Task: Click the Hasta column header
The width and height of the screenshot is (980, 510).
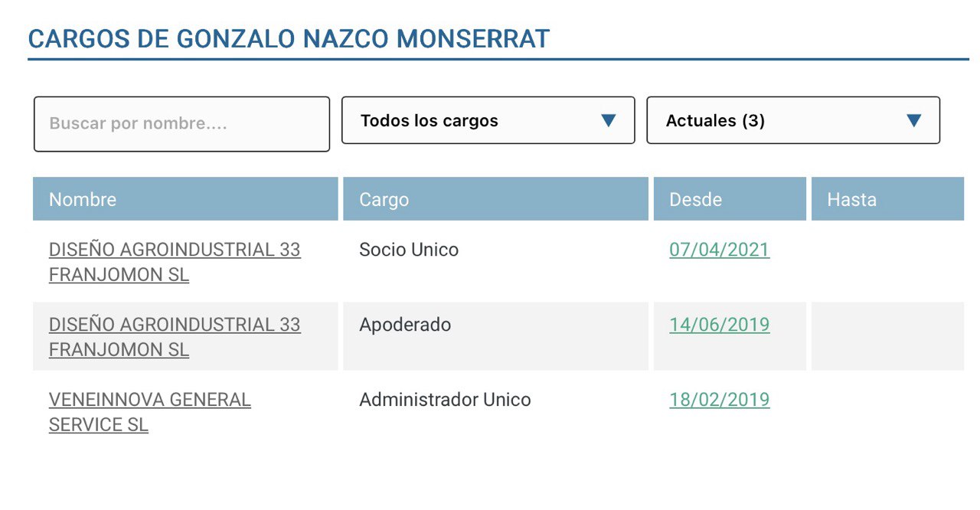Action: click(x=851, y=200)
